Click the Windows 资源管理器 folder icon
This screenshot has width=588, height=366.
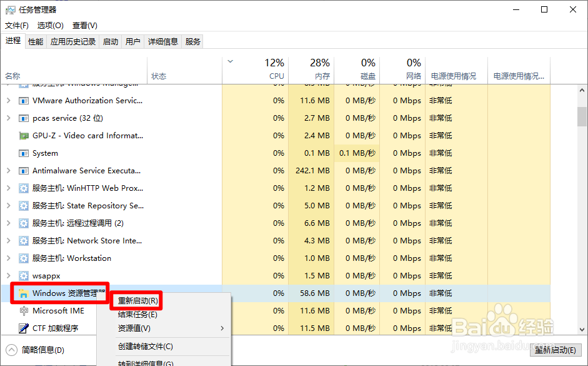coord(24,293)
